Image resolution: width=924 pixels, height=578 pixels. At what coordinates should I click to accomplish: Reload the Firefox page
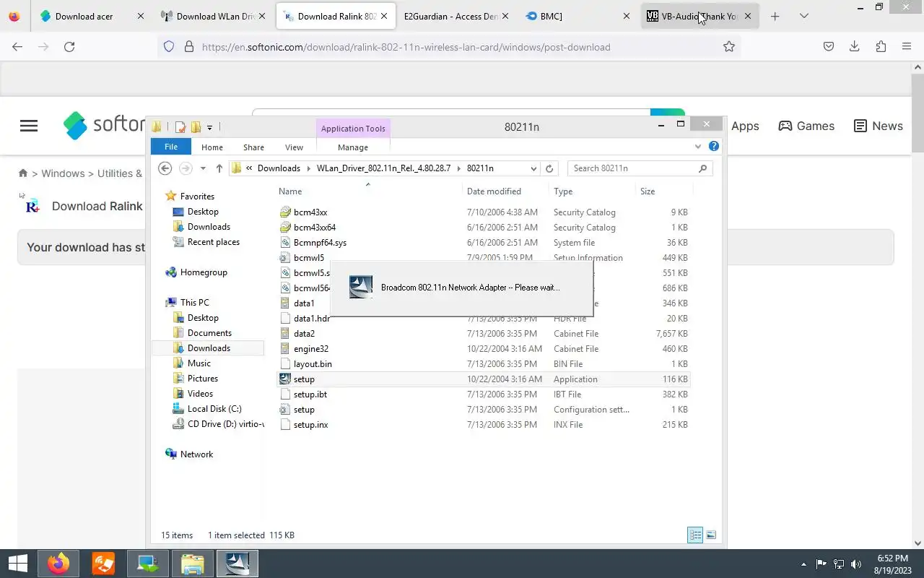coord(69,47)
